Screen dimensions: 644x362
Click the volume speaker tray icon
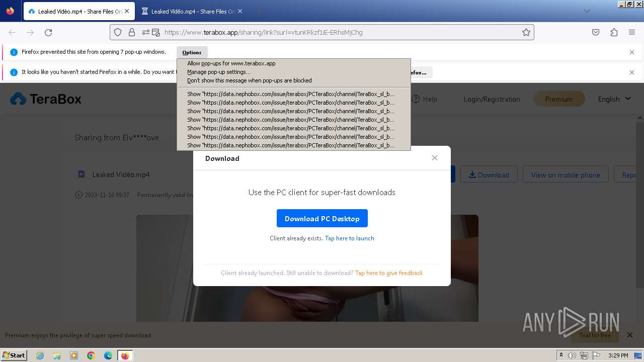click(x=572, y=355)
